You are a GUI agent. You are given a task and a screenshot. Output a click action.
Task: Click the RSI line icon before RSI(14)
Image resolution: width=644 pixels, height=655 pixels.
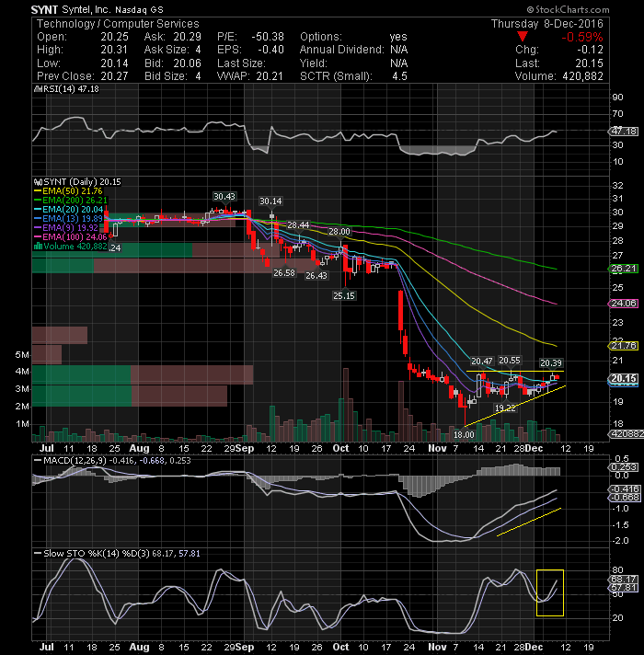pos(38,89)
